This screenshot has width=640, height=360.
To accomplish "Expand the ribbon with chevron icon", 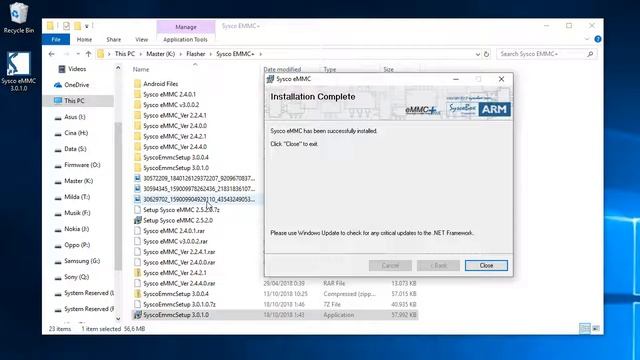I will point(587,39).
